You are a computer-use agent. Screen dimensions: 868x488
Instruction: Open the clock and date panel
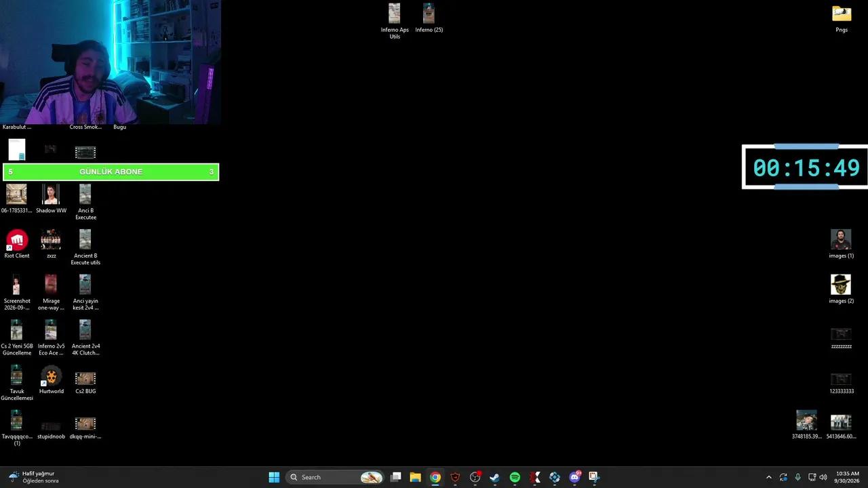tap(848, 477)
